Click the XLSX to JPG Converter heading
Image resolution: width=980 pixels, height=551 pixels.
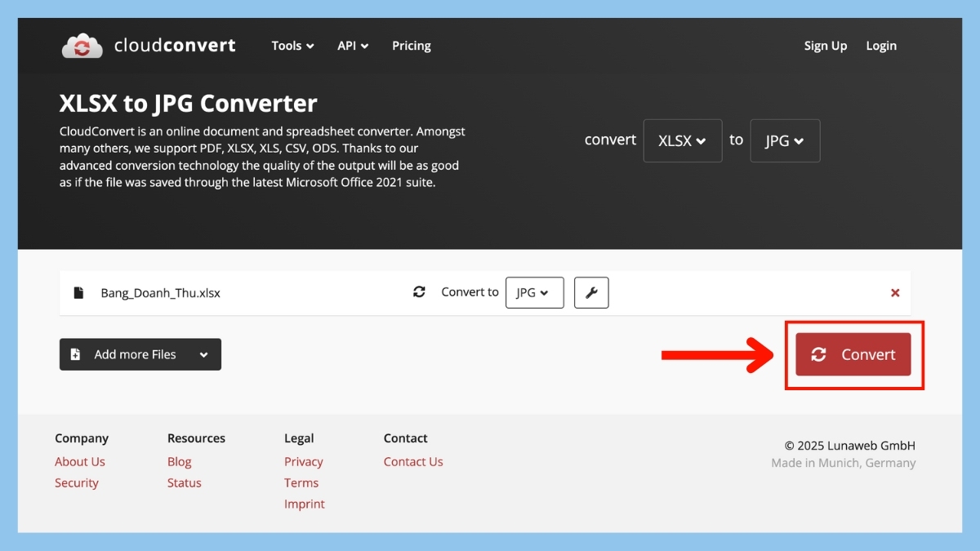coord(189,104)
